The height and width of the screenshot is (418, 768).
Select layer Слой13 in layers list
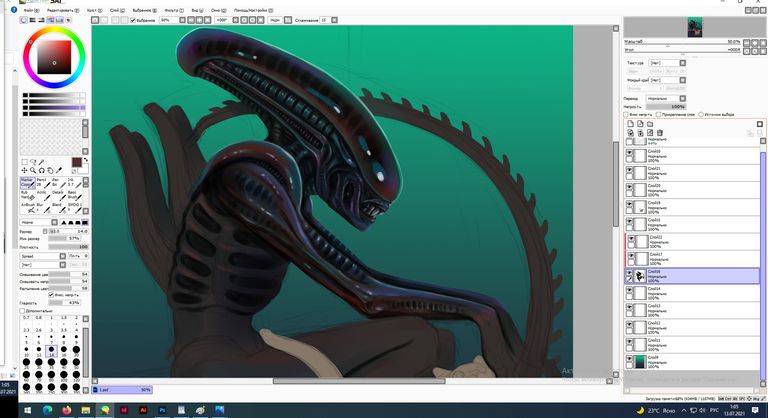[x=693, y=310]
